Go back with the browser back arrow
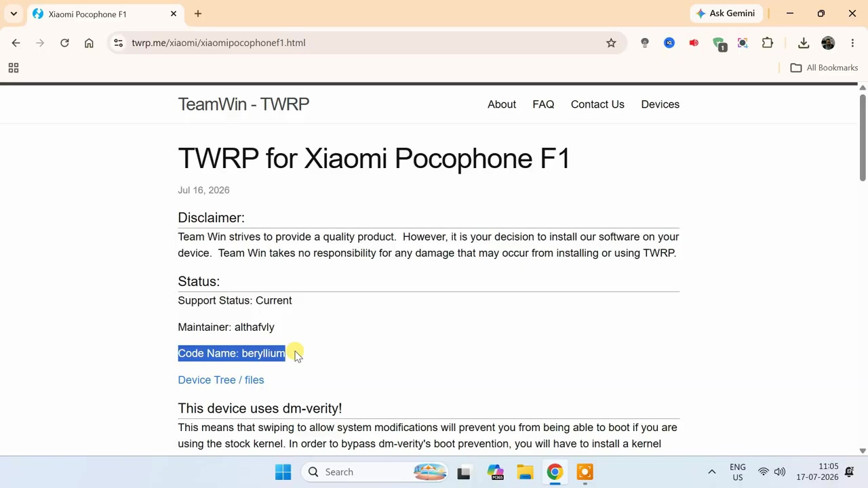This screenshot has width=868, height=488. point(16,43)
